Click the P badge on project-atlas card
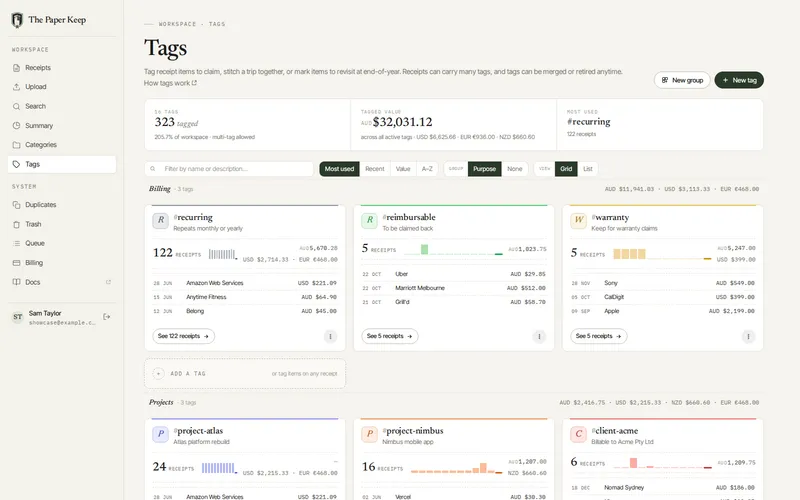The image size is (800, 500). tap(161, 434)
